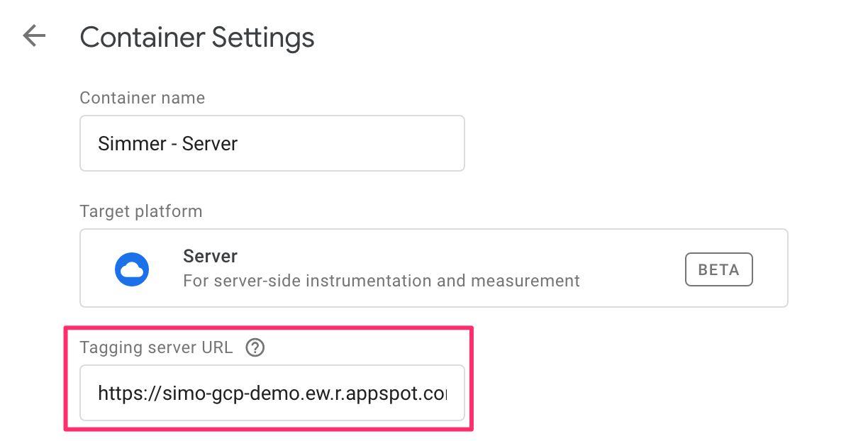Click the Container Settings page heading

coord(197,37)
